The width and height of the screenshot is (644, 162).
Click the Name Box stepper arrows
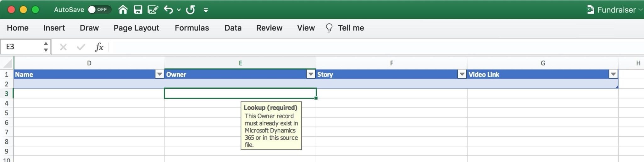[46, 47]
